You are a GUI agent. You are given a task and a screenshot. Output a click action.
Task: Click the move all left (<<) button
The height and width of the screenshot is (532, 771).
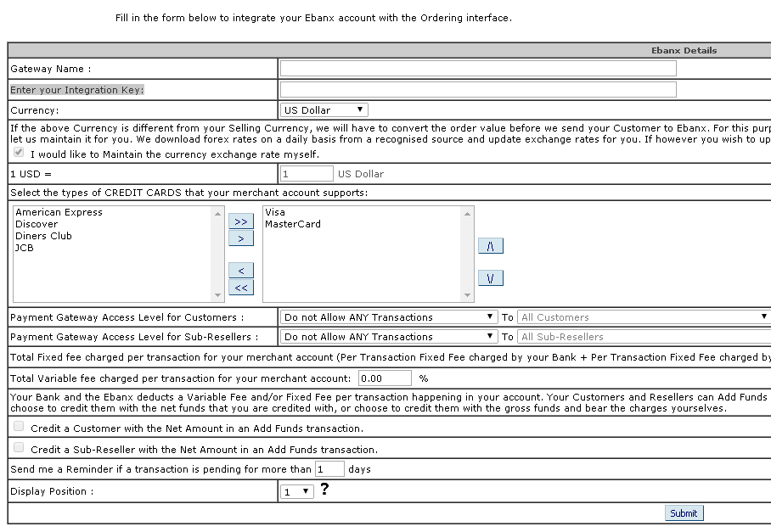click(x=241, y=288)
